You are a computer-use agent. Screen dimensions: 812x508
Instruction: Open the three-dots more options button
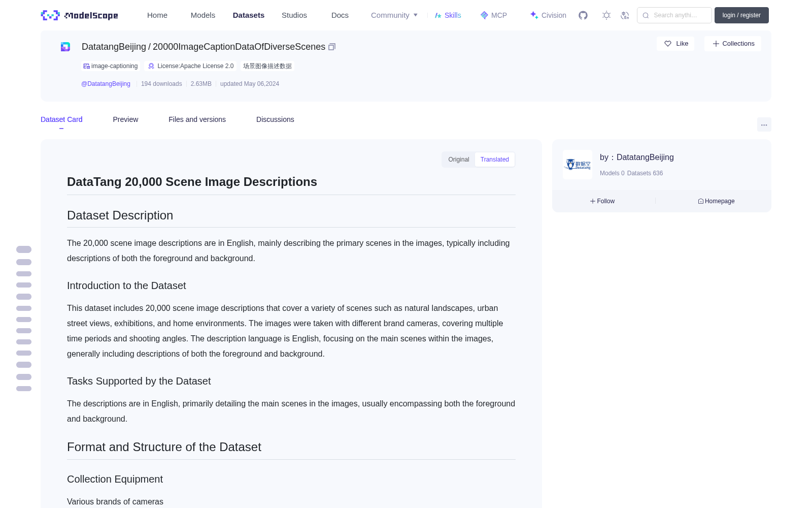point(764,124)
